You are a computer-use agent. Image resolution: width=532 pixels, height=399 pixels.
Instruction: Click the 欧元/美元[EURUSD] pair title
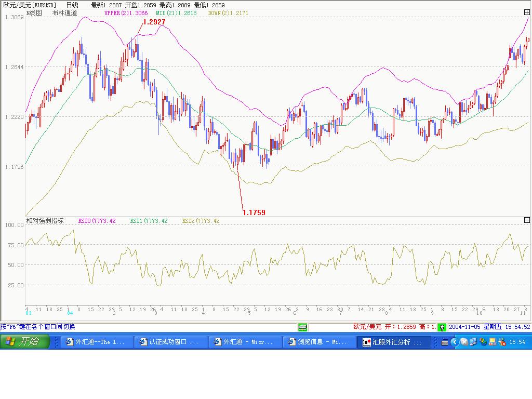click(x=30, y=5)
